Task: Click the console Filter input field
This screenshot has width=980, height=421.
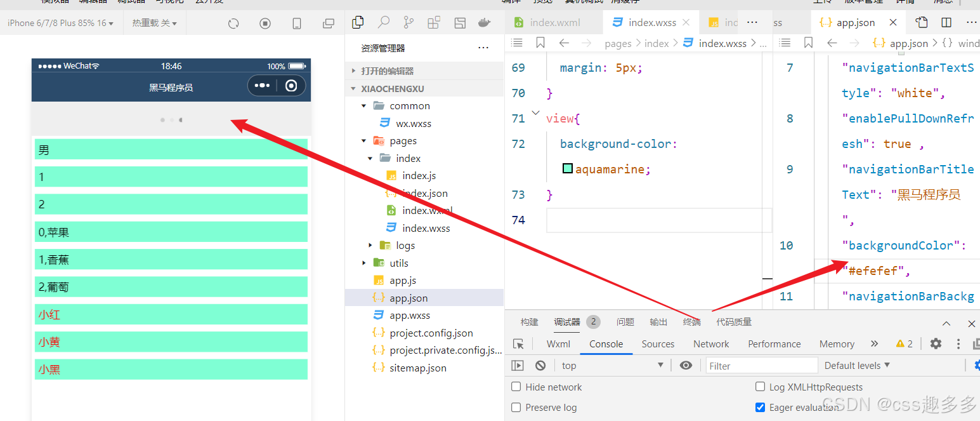Action: pos(762,366)
